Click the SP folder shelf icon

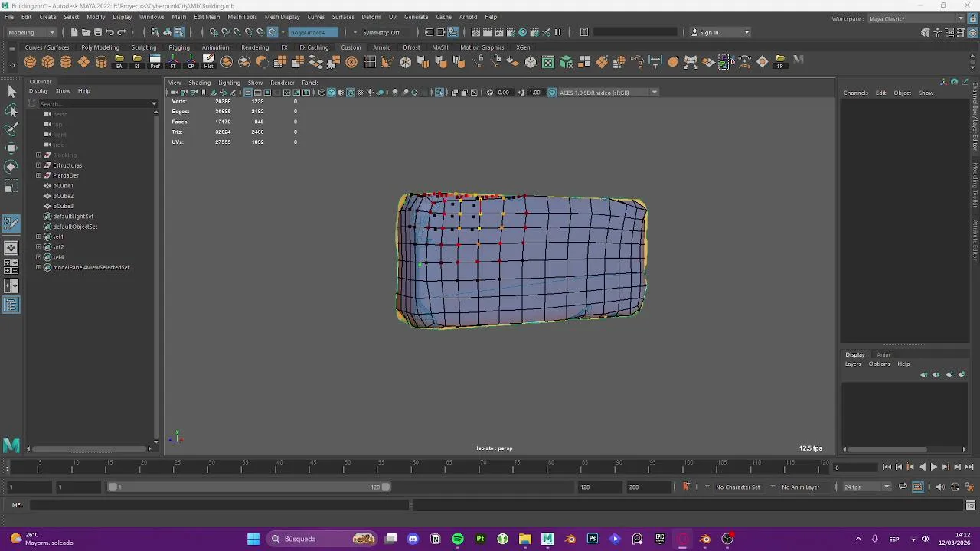tap(780, 62)
